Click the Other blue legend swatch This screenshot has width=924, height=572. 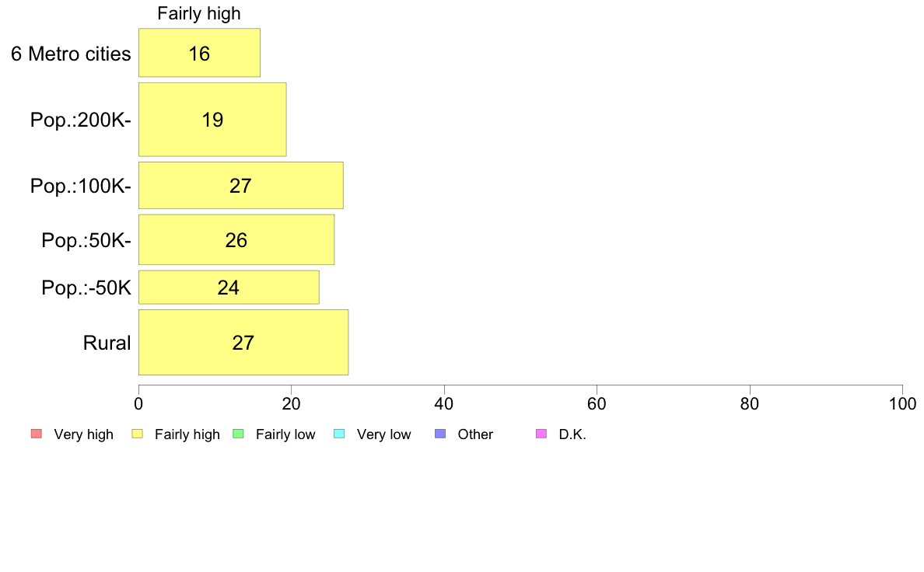click(x=440, y=434)
